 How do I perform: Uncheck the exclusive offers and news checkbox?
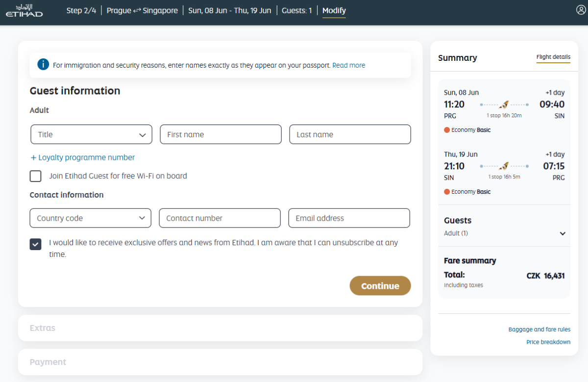coord(36,244)
